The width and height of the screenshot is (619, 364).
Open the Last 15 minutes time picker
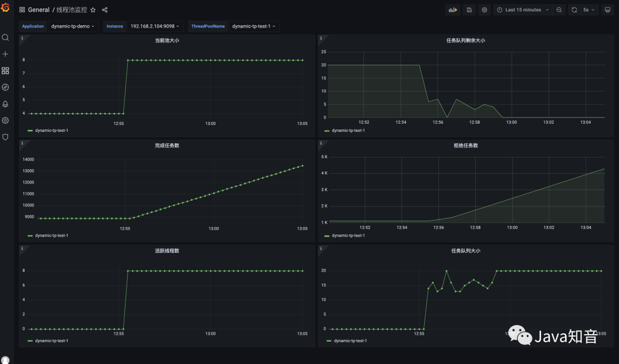pos(523,10)
